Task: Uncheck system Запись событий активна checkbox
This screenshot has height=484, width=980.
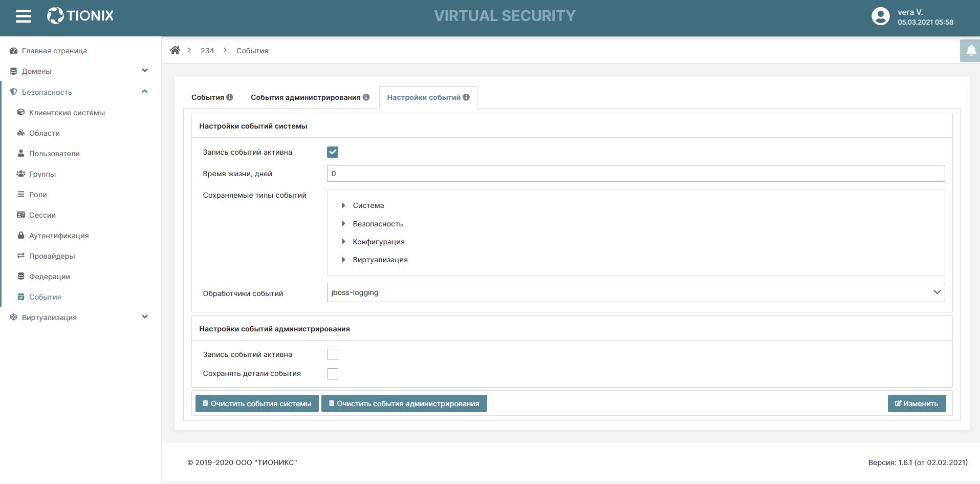Action: click(333, 152)
